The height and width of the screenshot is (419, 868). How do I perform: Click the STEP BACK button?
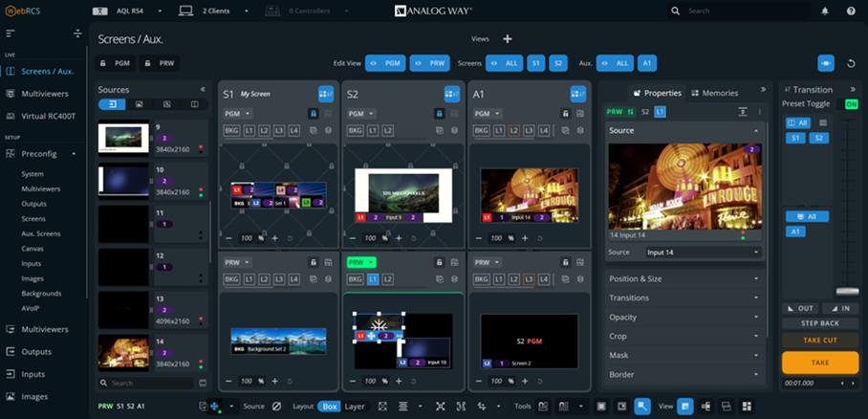click(820, 323)
